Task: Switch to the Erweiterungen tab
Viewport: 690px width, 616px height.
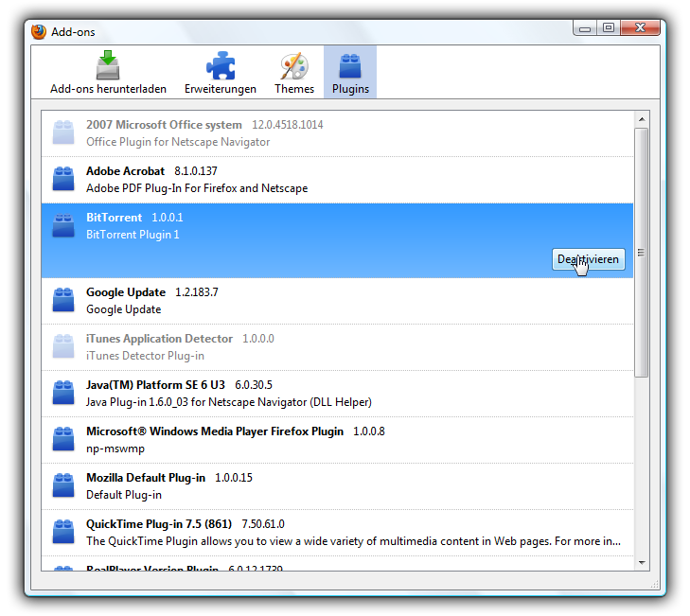Action: (x=221, y=72)
